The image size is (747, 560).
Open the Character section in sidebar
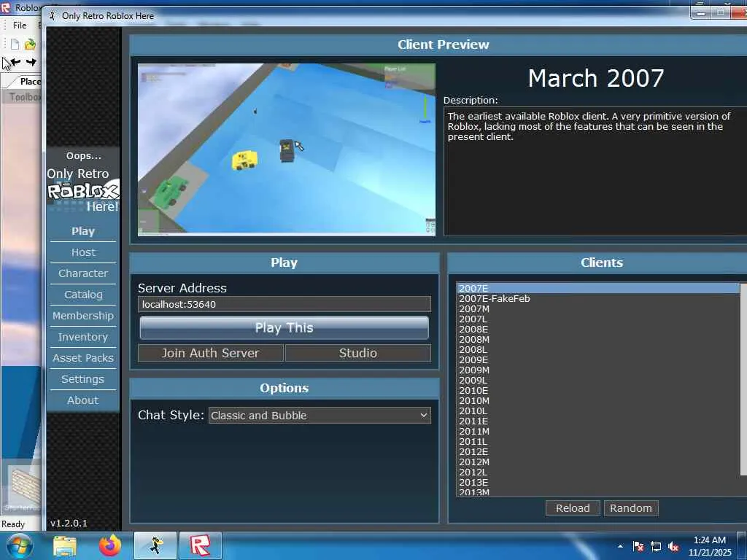click(83, 273)
